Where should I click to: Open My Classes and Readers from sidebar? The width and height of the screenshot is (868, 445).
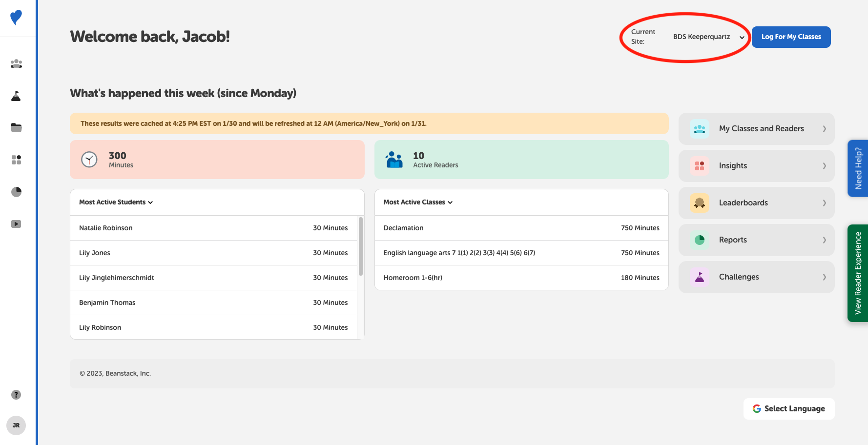tap(16, 63)
